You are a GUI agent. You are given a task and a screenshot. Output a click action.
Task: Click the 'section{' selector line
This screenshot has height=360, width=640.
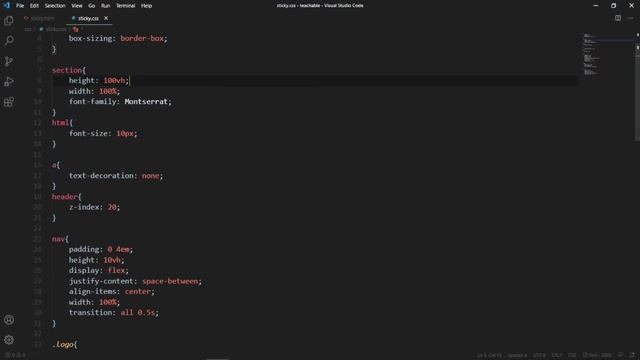(x=69, y=70)
